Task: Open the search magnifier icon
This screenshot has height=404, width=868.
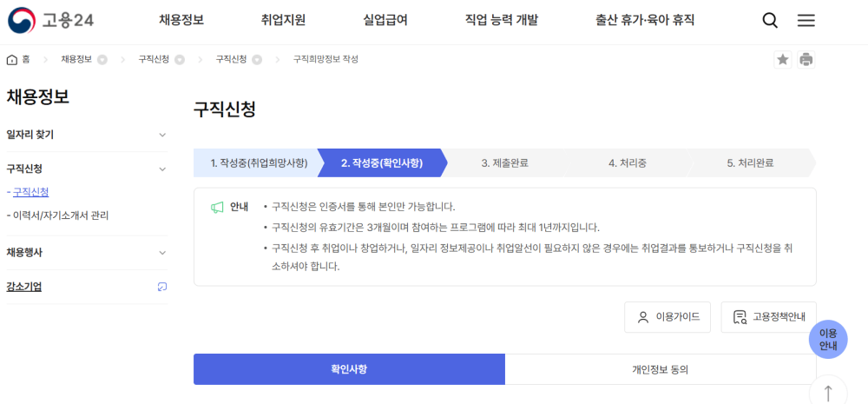Action: pyautogui.click(x=770, y=21)
